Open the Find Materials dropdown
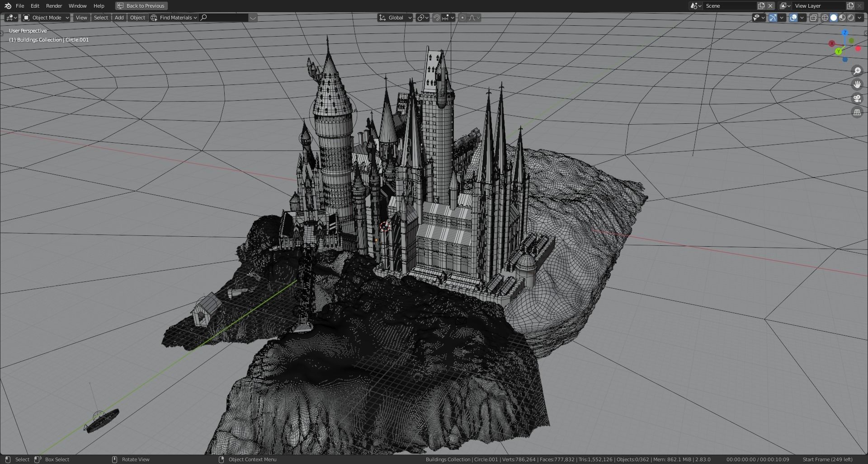Image resolution: width=868 pixels, height=464 pixels. click(174, 18)
